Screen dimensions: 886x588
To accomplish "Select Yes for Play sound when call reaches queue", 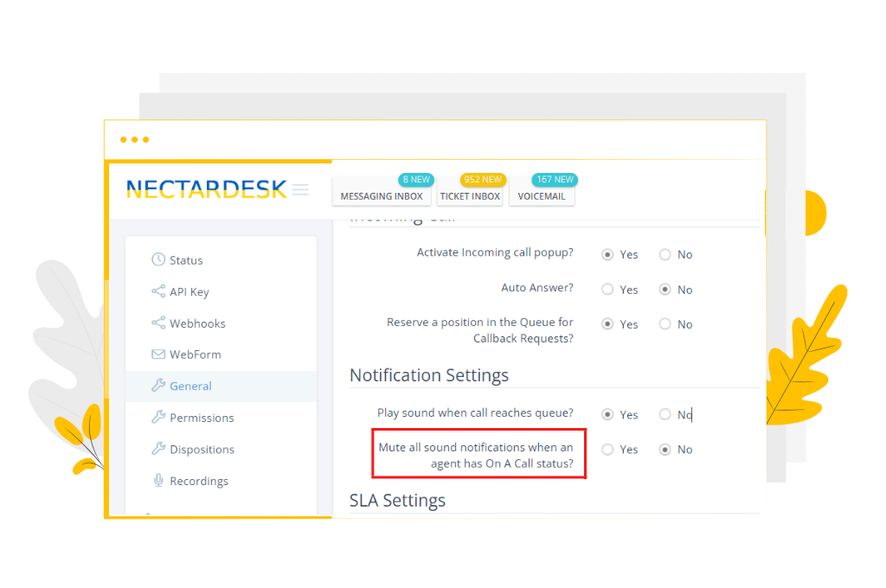I will click(x=607, y=414).
